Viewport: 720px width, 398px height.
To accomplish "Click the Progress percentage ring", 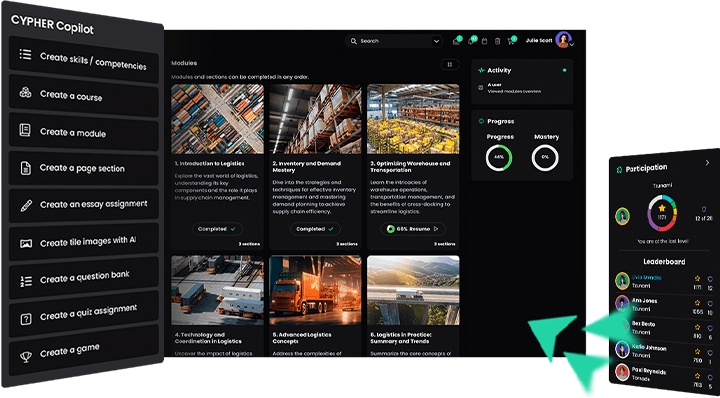I will [499, 157].
